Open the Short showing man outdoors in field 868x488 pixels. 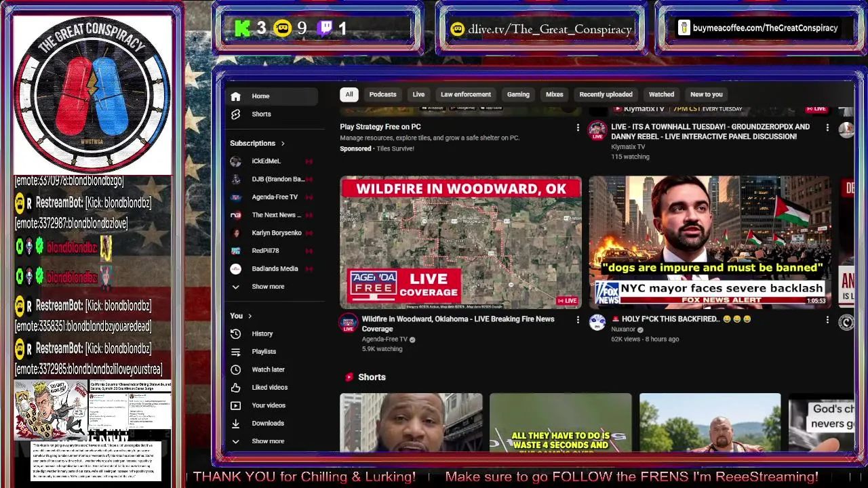point(710,423)
